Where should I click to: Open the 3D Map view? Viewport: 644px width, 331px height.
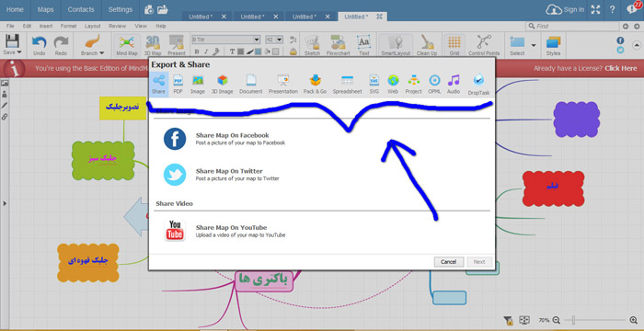(153, 45)
